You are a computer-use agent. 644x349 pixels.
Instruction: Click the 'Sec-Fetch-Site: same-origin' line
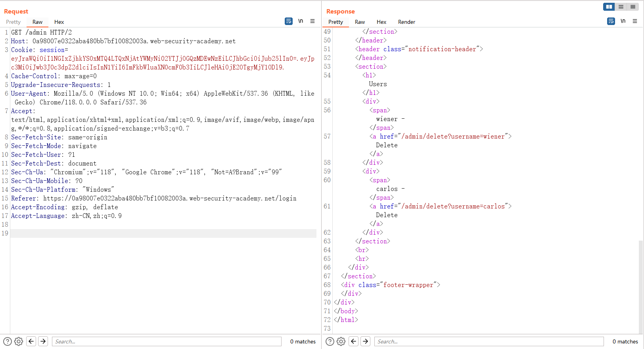59,137
